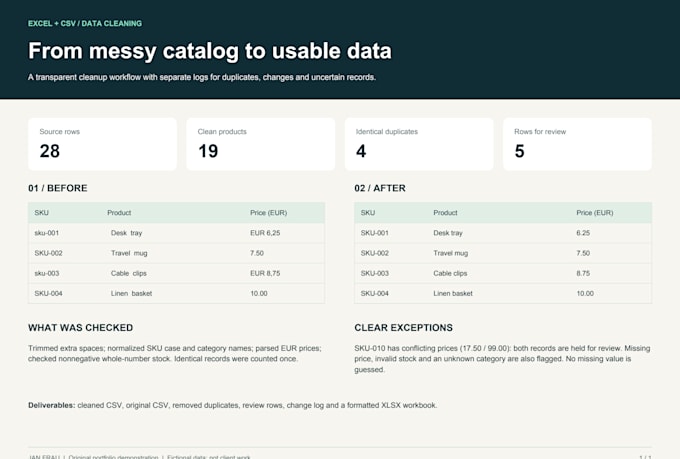The height and width of the screenshot is (459, 680).
Task: Click the 'WHAT WAS CHECKED' heading
Action: (x=81, y=328)
